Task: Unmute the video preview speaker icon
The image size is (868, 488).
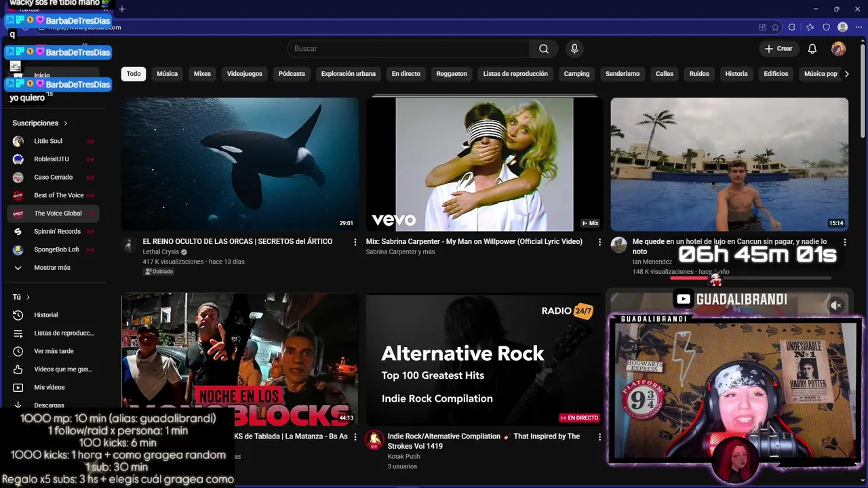Action: pyautogui.click(x=836, y=306)
